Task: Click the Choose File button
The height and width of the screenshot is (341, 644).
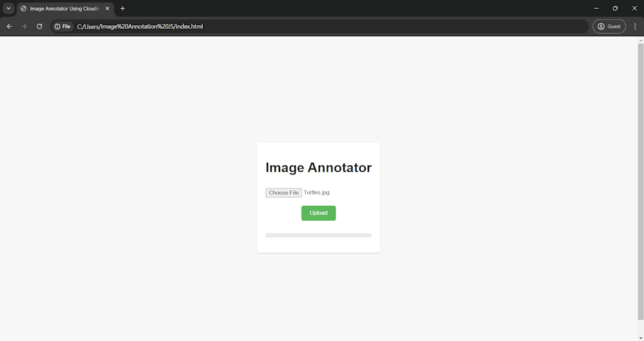Action: coord(283,192)
